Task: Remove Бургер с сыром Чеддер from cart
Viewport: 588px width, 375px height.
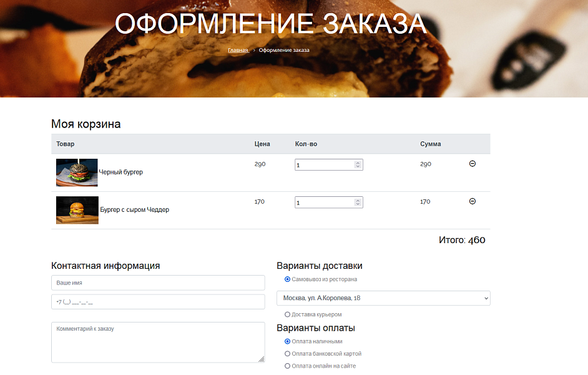Action: coord(473,201)
